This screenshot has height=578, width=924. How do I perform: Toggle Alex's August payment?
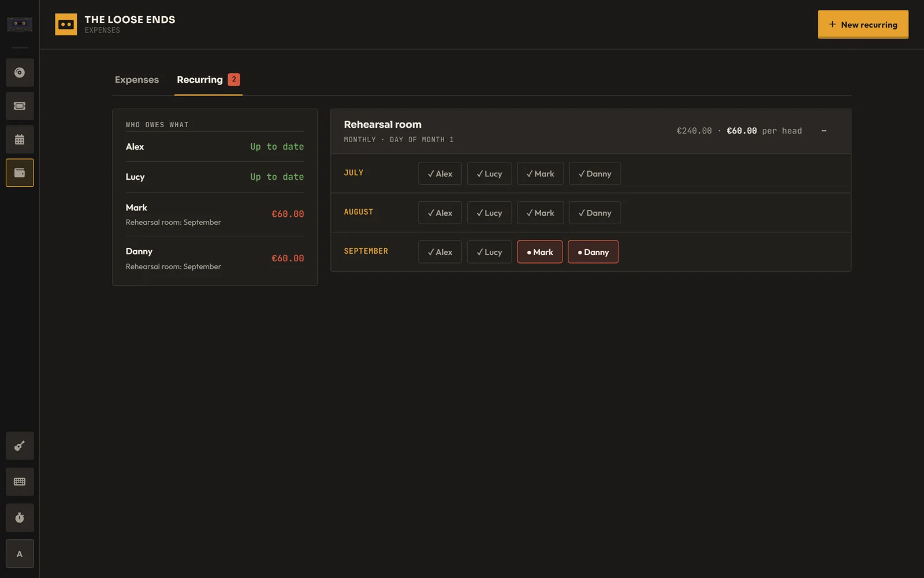click(x=440, y=213)
